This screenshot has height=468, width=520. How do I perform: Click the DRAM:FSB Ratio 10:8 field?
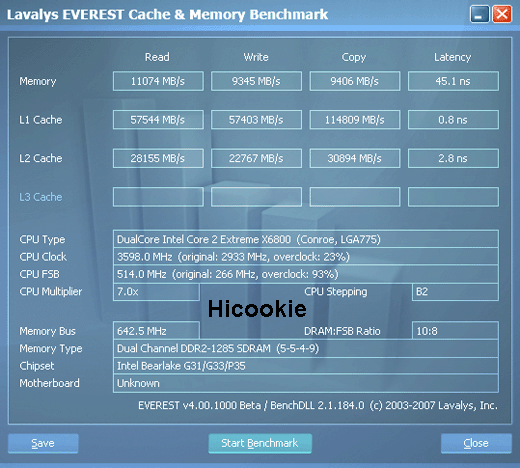click(x=455, y=331)
